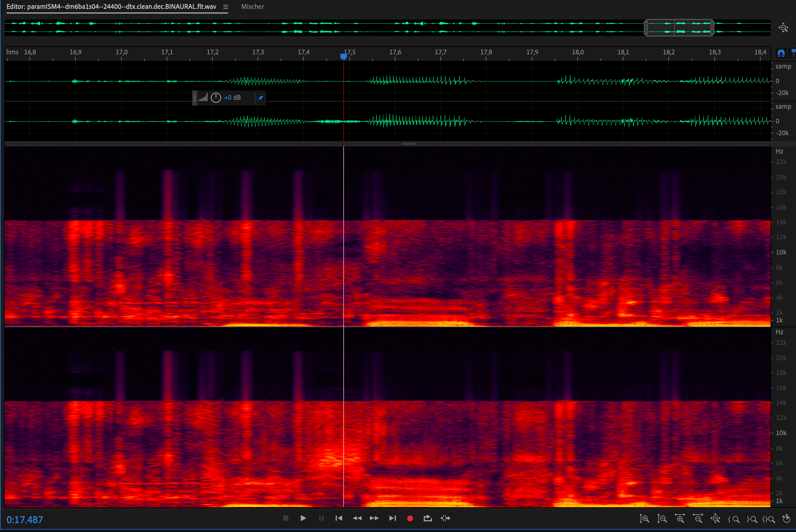Select the Editor paramISM4 file tab
Screen dimensions: 796x532
pos(111,7)
